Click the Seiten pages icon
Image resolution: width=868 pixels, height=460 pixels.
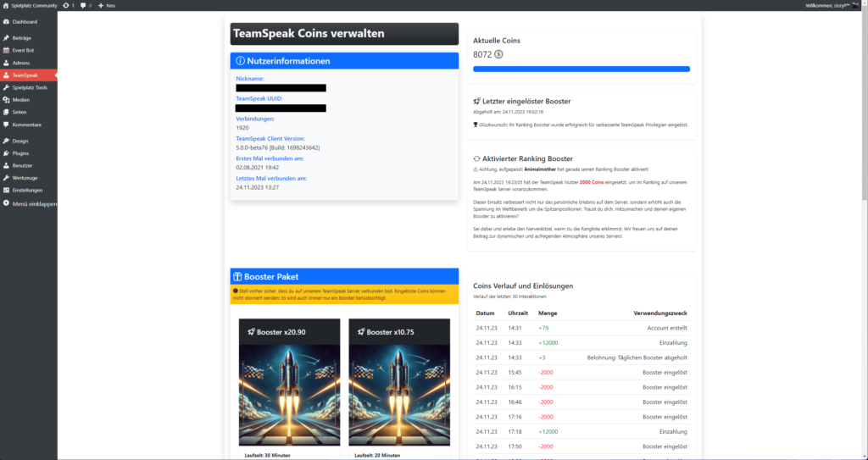click(x=6, y=112)
